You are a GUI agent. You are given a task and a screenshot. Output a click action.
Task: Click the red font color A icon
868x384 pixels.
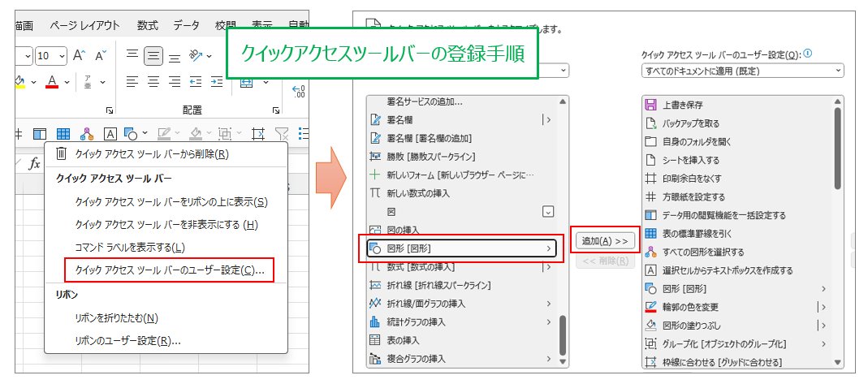[x=53, y=81]
